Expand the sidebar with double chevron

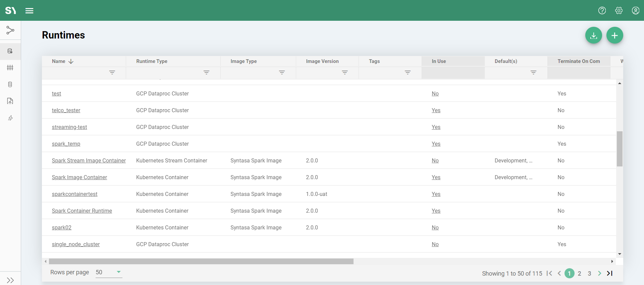(10, 280)
